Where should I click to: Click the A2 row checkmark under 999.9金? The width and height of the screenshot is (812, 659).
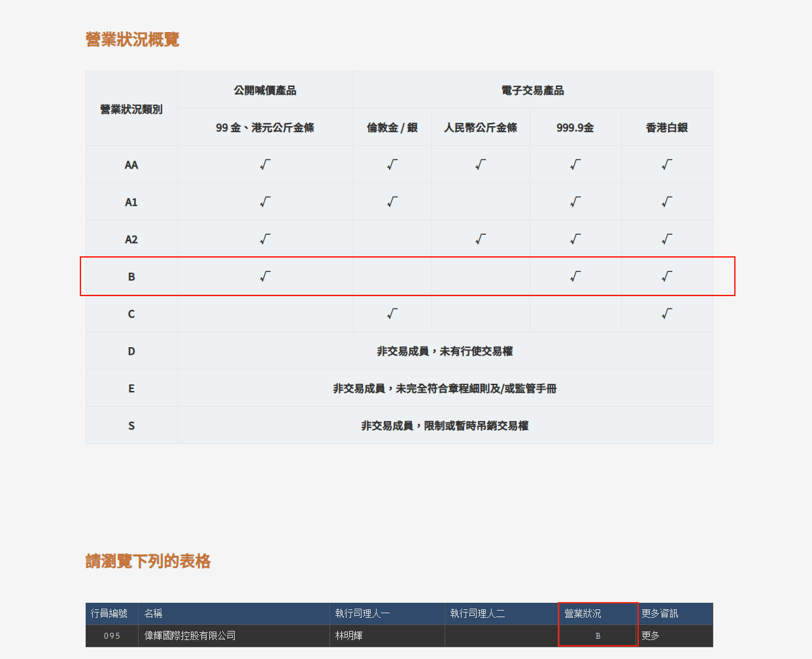pyautogui.click(x=575, y=239)
